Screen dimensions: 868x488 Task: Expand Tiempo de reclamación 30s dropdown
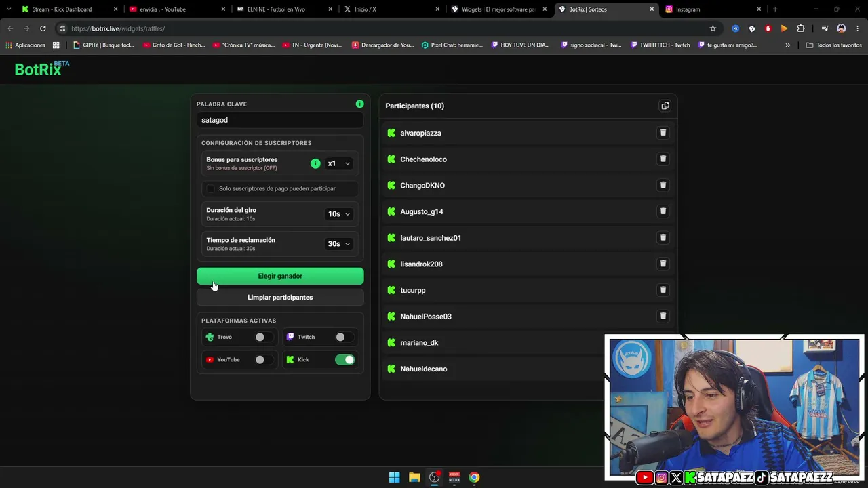tap(338, 244)
